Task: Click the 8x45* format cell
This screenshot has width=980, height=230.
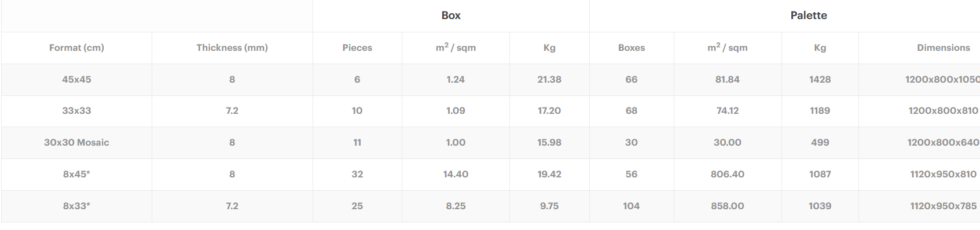Action: click(x=76, y=175)
